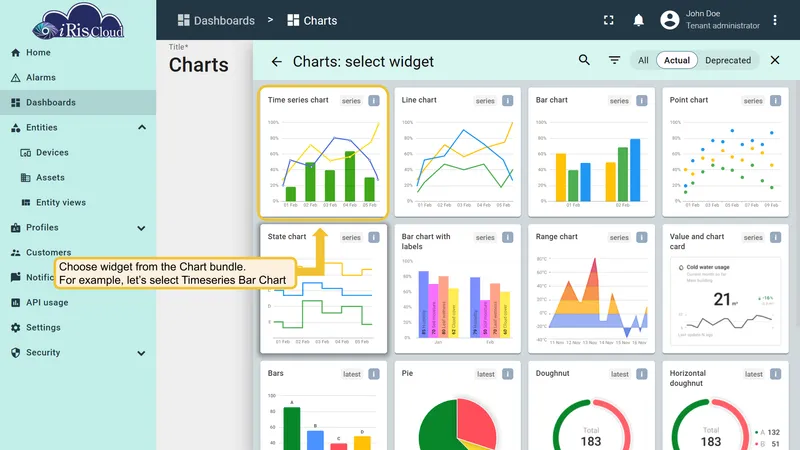
Task: Go to Home in sidebar
Action: (78, 53)
